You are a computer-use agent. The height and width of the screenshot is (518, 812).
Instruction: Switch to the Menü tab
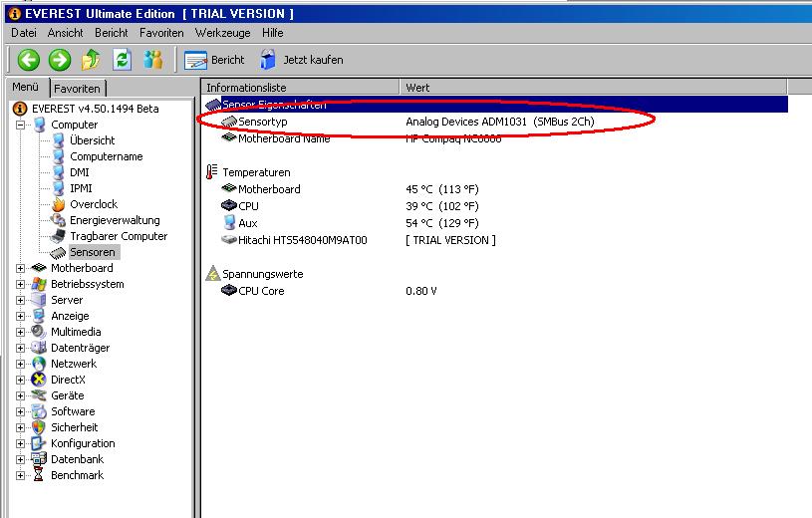point(26,87)
